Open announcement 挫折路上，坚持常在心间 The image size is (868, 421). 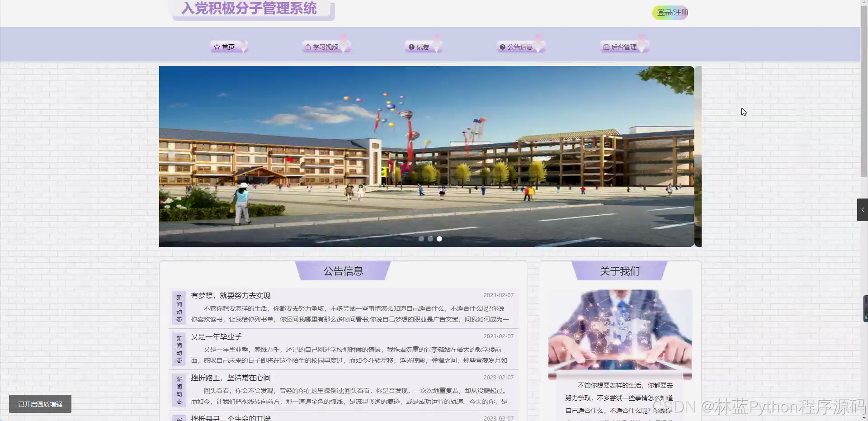pyautogui.click(x=231, y=378)
